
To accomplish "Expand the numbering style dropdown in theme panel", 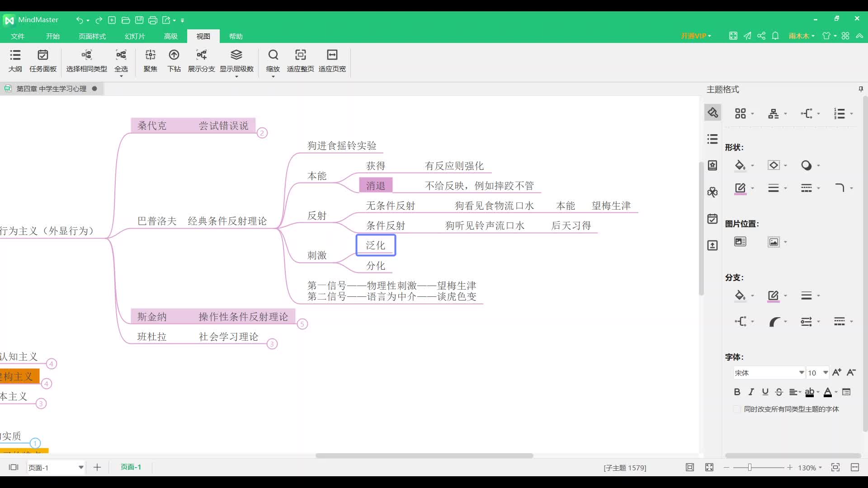I will [849, 113].
